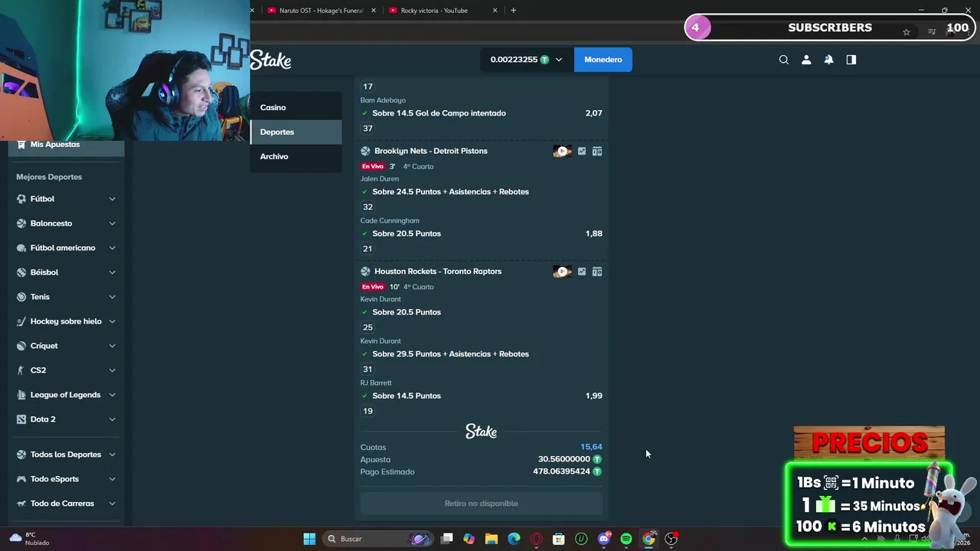
Task: Click Sobre 14.5 Gol de Campo intentado
Action: pyautogui.click(x=439, y=113)
